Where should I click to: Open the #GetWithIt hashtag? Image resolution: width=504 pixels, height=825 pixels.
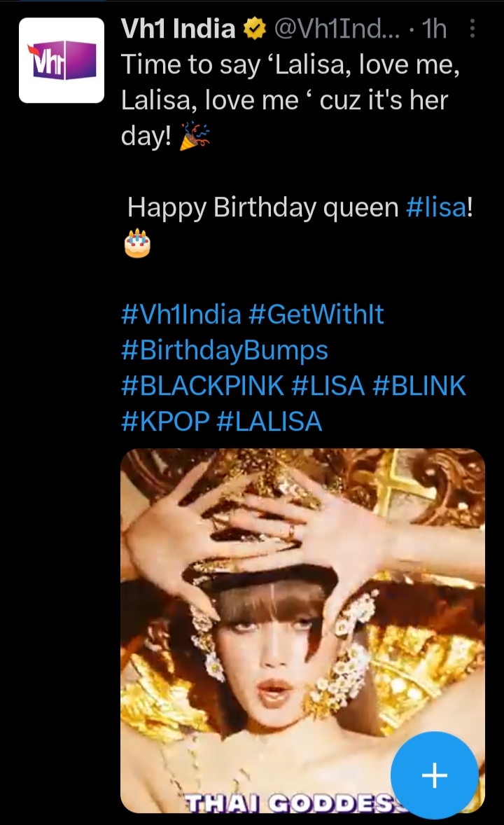pos(316,314)
